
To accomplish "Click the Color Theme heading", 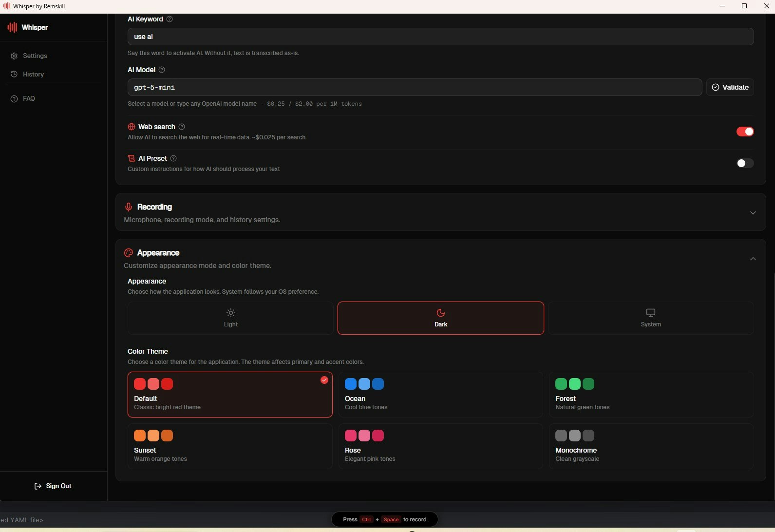I will [148, 351].
